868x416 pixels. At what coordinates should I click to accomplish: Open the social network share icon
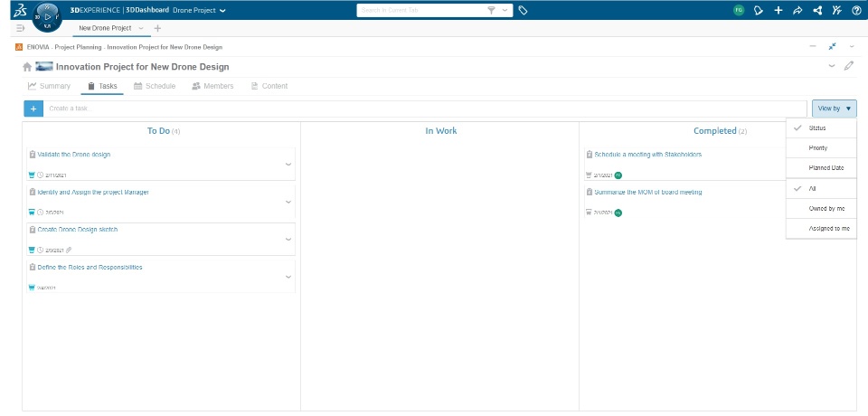[x=817, y=10]
